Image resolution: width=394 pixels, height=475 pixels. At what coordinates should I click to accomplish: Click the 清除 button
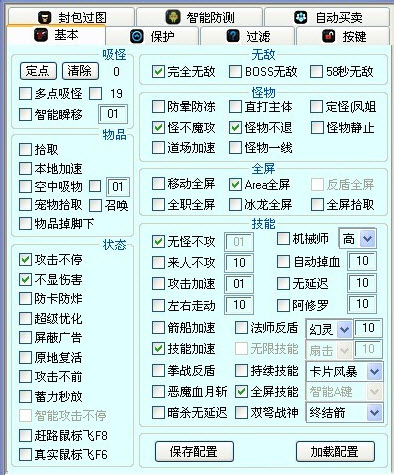[x=80, y=71]
